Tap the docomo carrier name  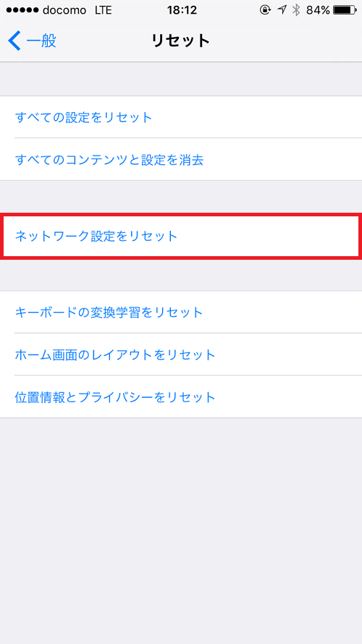click(x=64, y=10)
